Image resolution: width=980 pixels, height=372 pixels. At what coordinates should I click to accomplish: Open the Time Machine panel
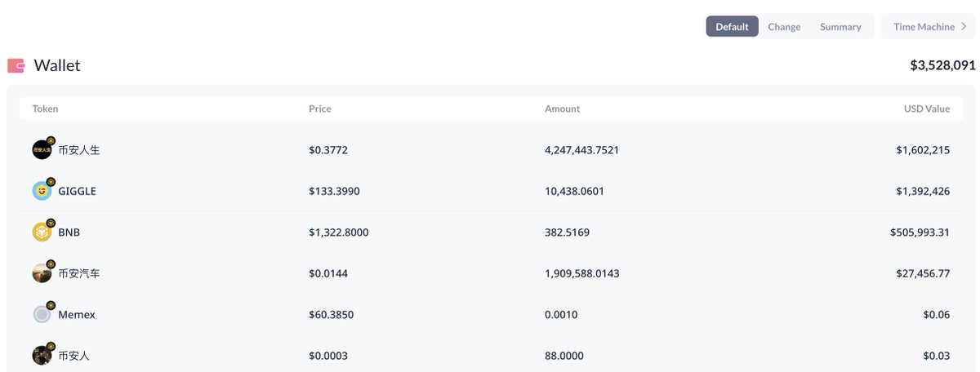(924, 27)
